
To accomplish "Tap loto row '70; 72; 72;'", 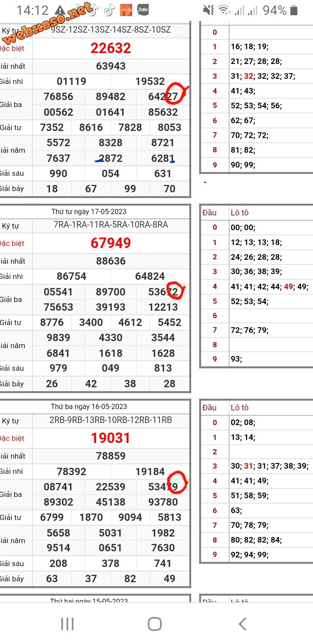I will [250, 135].
